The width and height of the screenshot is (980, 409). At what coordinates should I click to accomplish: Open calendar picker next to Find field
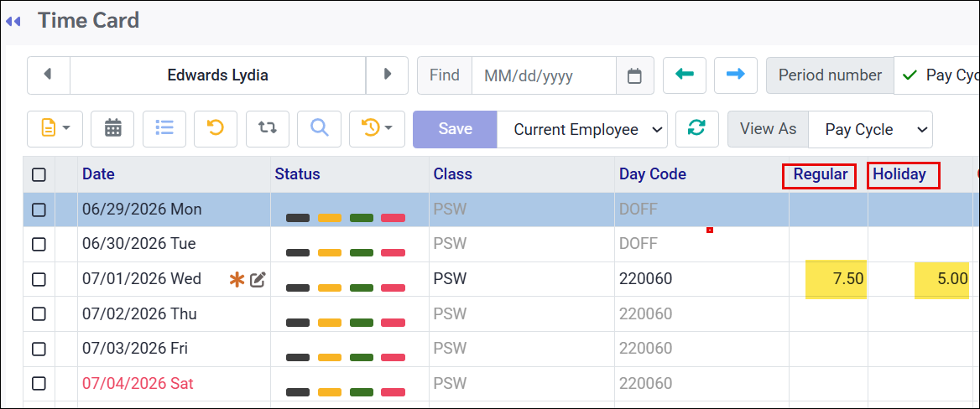click(x=635, y=75)
